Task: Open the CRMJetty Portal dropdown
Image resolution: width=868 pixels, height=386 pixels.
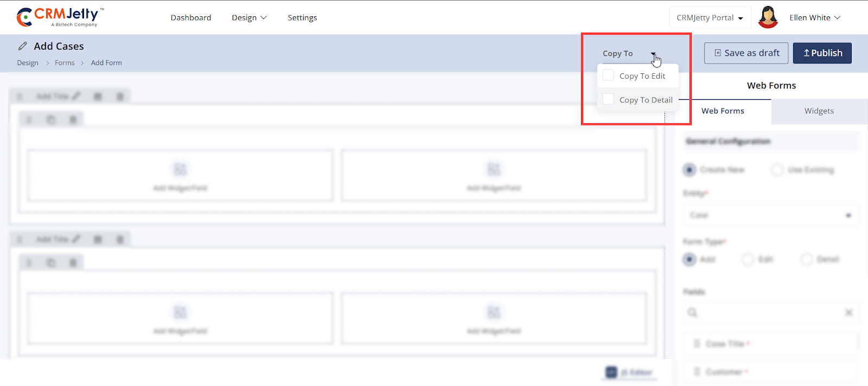Action: pos(710,18)
